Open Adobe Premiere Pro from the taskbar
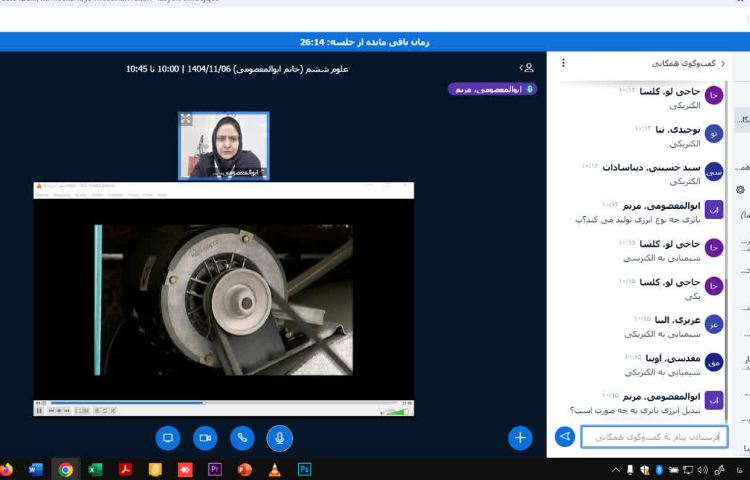This screenshot has width=750, height=480. (215, 469)
